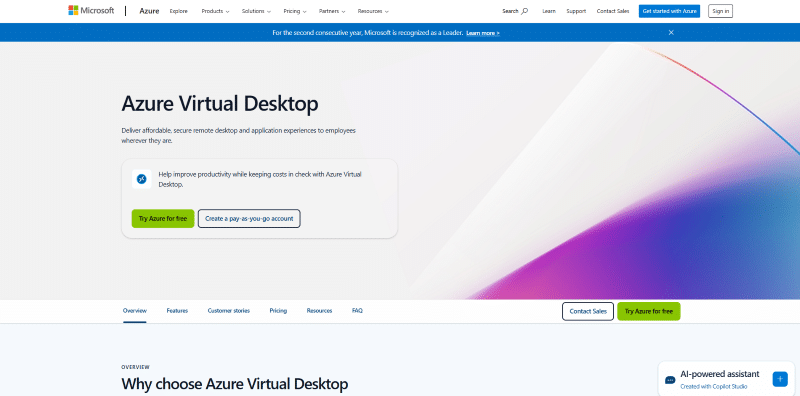Screen dimensions: 800x396
Task: Switch to the FAQ tab
Action: tap(357, 311)
